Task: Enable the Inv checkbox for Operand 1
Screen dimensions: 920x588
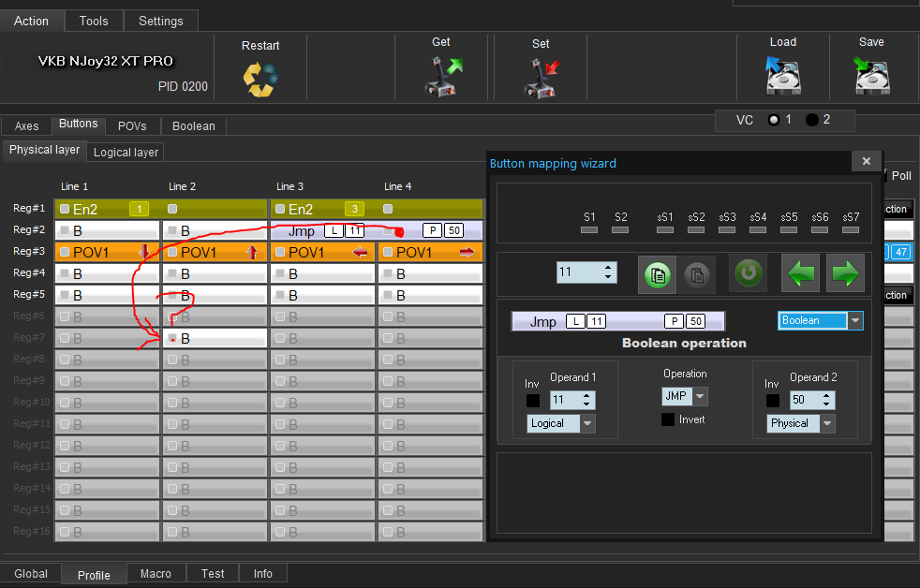Action: tap(532, 401)
